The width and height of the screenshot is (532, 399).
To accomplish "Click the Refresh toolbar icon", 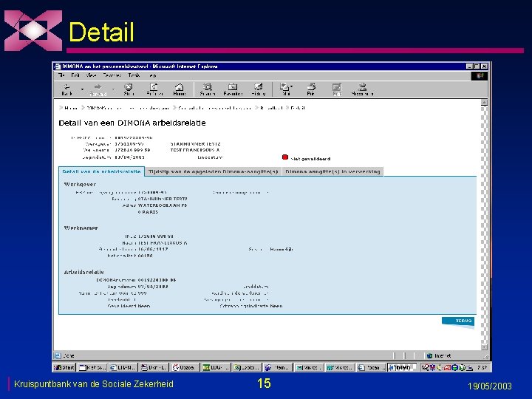I will coord(154,89).
